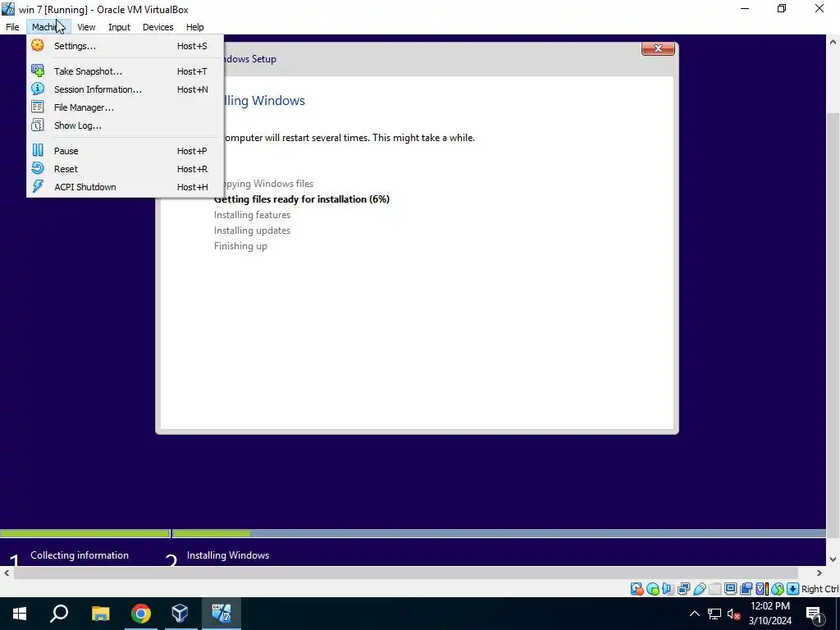This screenshot has height=630, width=840.
Task: Select Reset in the Machine menu
Action: tap(125, 169)
